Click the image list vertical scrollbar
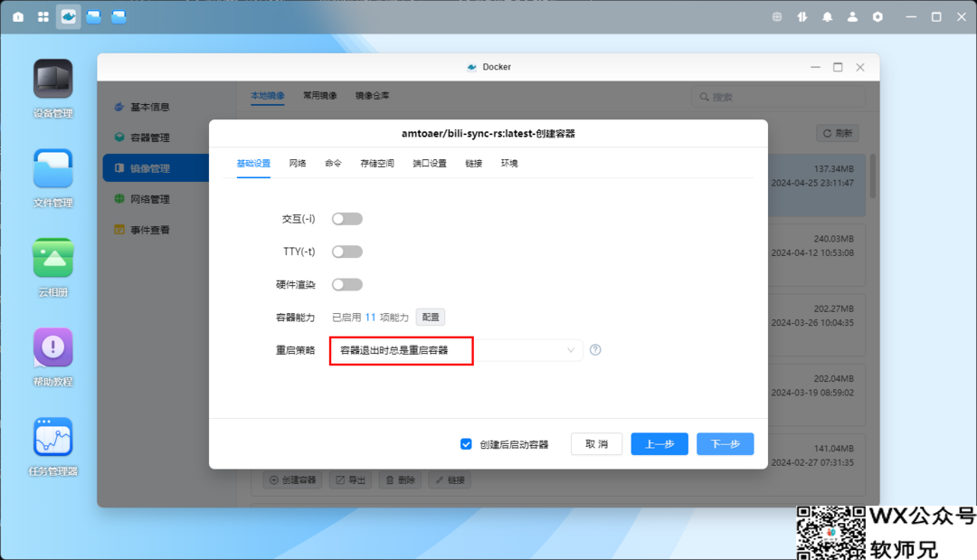Screen dimensions: 977x560 click(x=872, y=176)
